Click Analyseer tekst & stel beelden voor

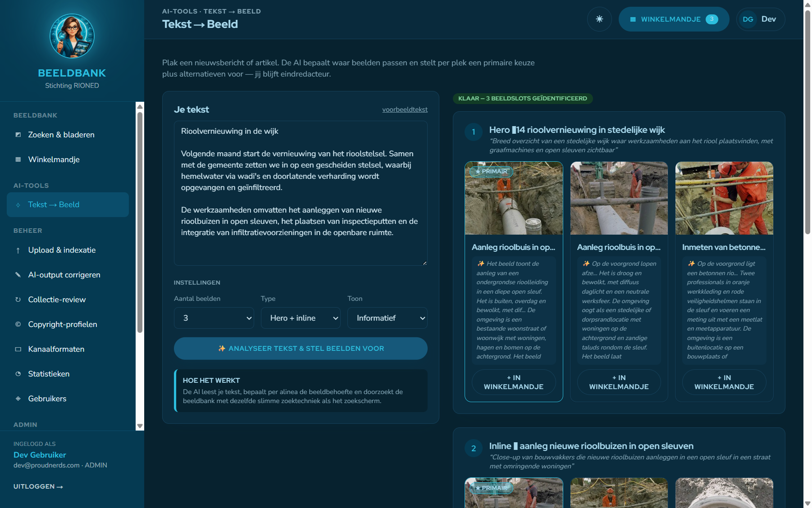tap(301, 349)
